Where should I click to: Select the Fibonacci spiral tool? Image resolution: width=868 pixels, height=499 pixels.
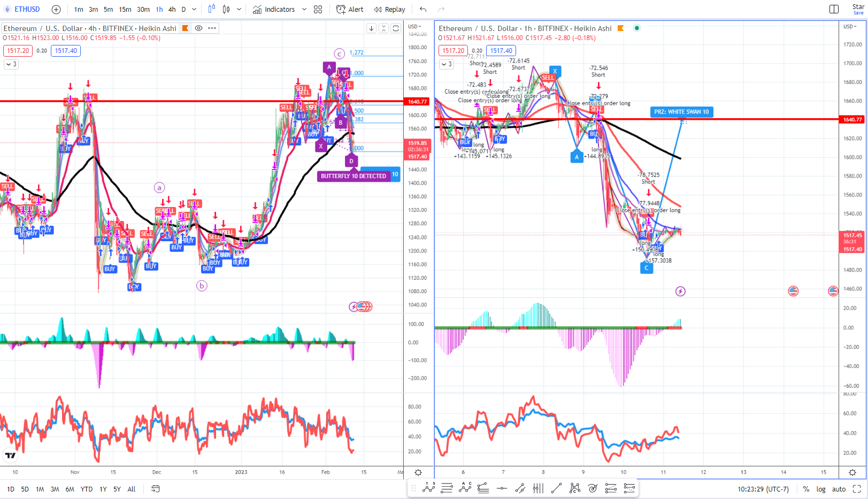(593, 488)
